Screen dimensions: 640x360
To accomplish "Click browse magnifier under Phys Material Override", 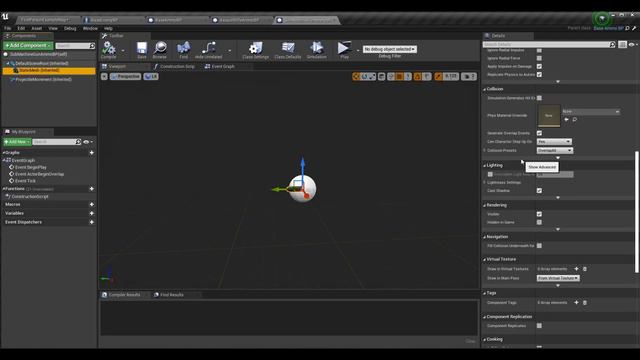I will tap(575, 120).
